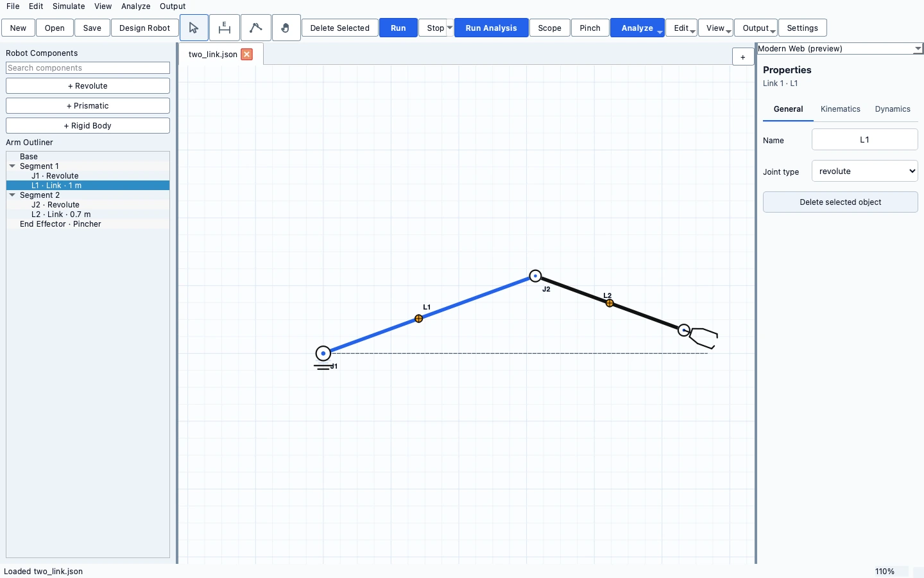This screenshot has height=578, width=924.
Task: Select L2 · Link · 0.7 m row
Action: (88, 215)
